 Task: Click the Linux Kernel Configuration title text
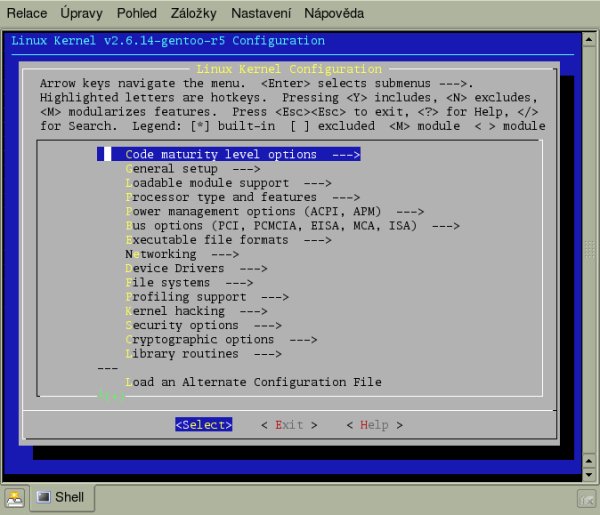point(289,69)
